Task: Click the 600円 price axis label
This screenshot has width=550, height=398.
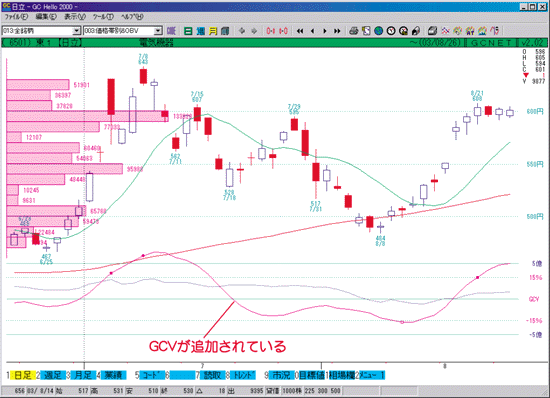Action: (535, 112)
